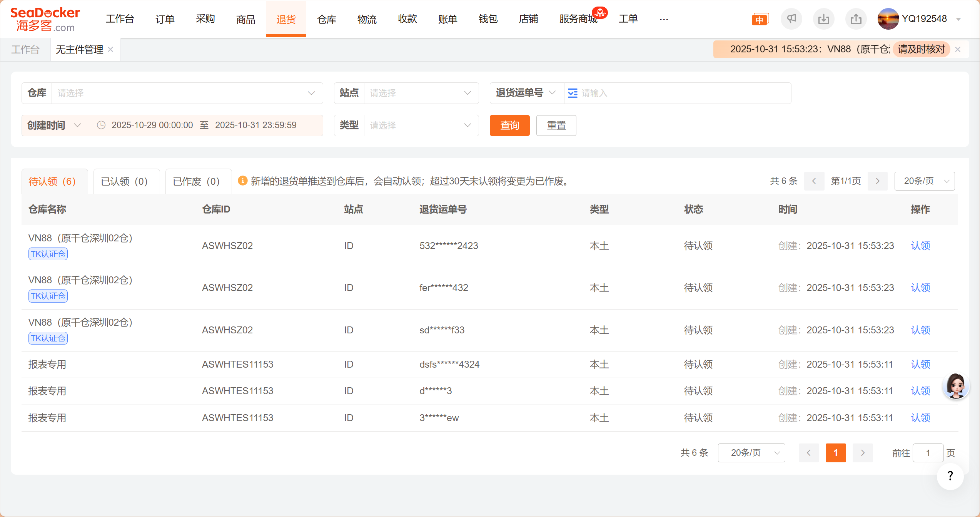Screen dimensions: 980x517
Task: Click the export upload icon
Action: pyautogui.click(x=856, y=19)
